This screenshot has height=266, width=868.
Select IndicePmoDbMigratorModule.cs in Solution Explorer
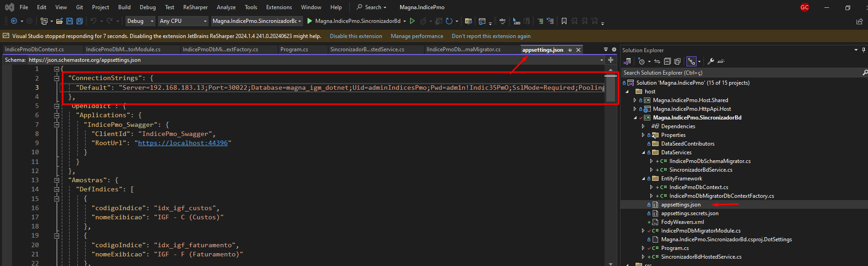point(701,231)
